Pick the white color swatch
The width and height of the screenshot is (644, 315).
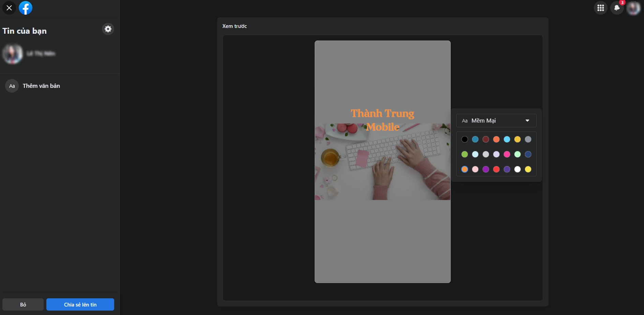pos(518,169)
